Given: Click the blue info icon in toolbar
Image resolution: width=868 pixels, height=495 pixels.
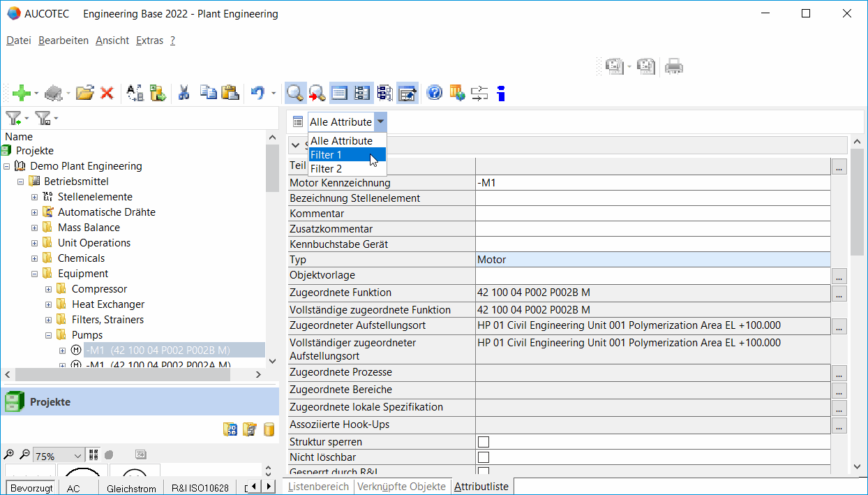Looking at the screenshot, I should click(500, 93).
